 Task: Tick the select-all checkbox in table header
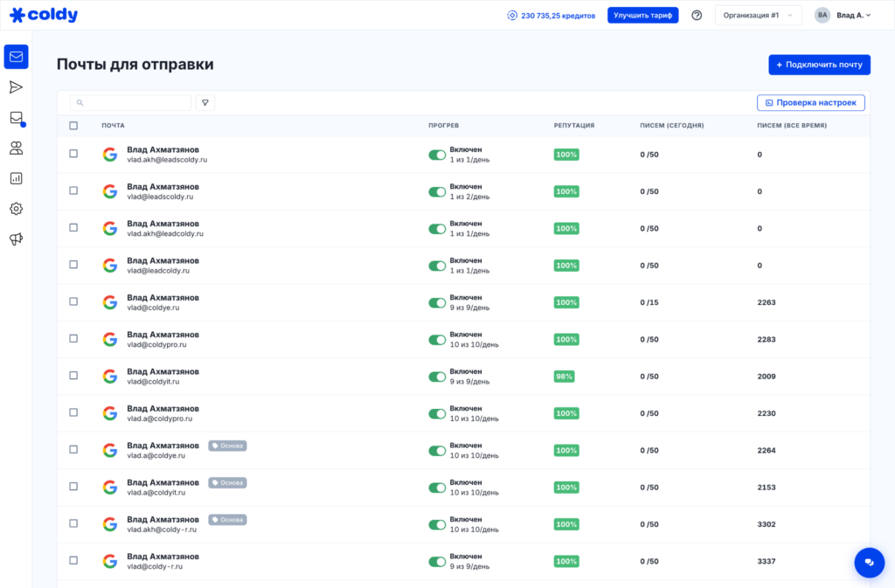click(x=73, y=126)
